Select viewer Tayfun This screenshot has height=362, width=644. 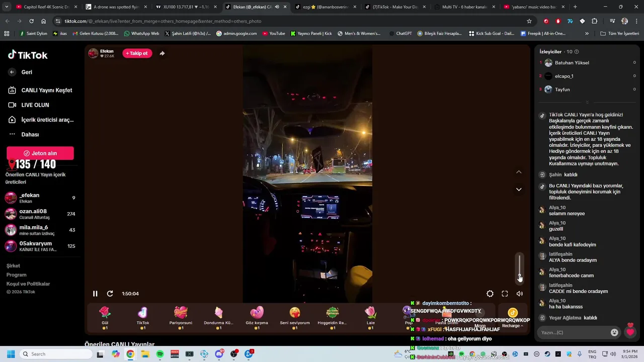tap(562, 89)
